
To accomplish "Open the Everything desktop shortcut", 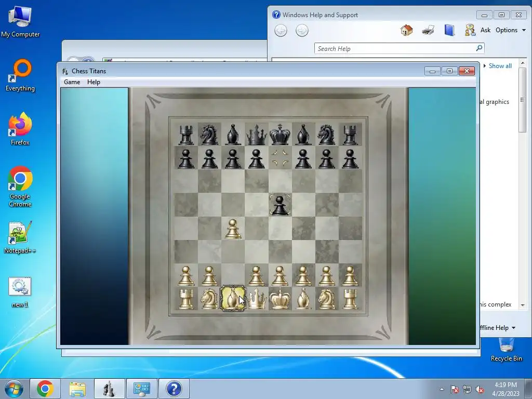I will coord(20,76).
